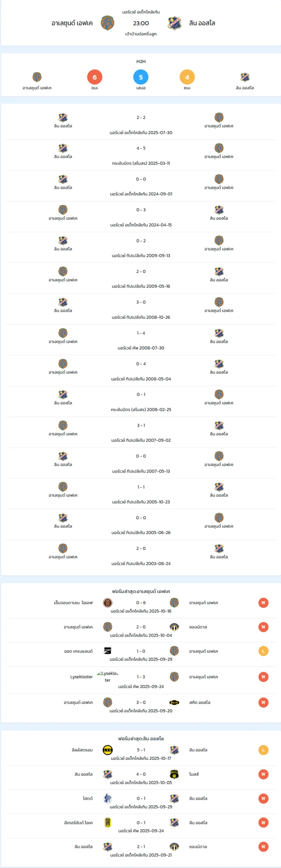Click the Aalesund crest in the match header
Image resolution: width=281 pixels, height=868 pixels.
coord(107,23)
